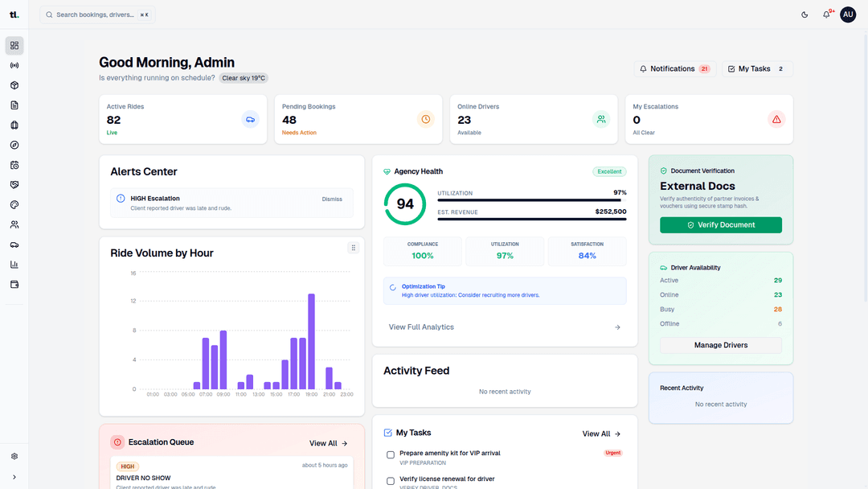This screenshot has height=489, width=868.
Task: Open the Notifications panel from the header
Action: (x=675, y=68)
